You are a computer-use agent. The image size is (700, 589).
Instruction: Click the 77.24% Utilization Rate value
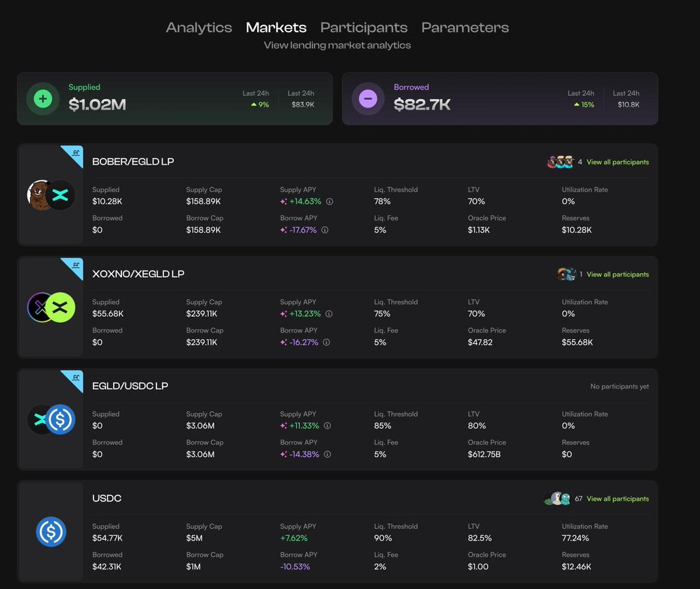pos(575,538)
